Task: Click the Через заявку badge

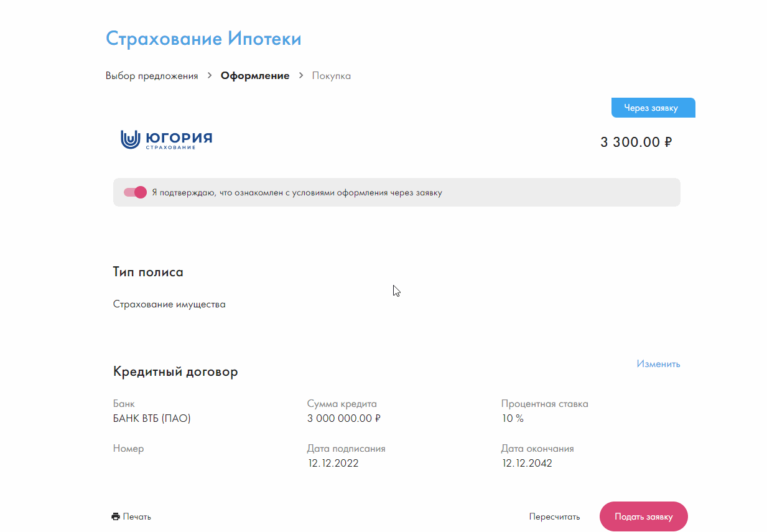Action: pos(653,108)
